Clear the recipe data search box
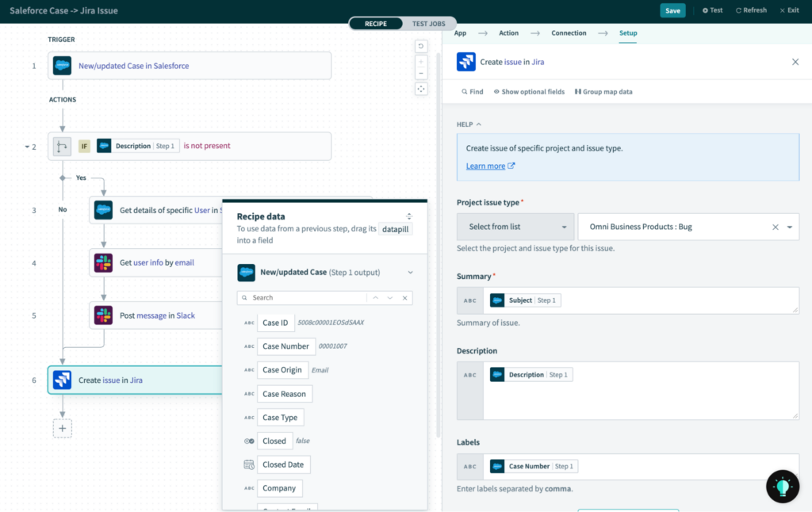Screen dimensions: 812x512 coord(404,298)
